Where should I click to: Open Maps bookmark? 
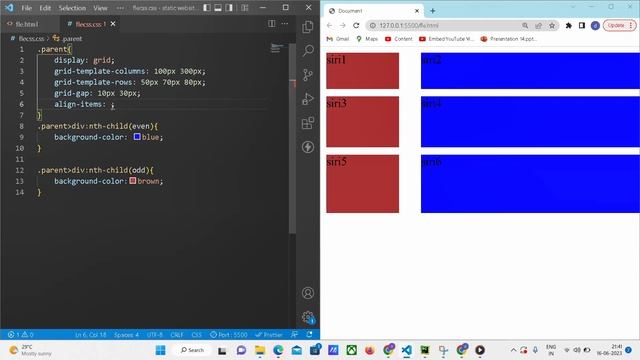click(x=367, y=39)
